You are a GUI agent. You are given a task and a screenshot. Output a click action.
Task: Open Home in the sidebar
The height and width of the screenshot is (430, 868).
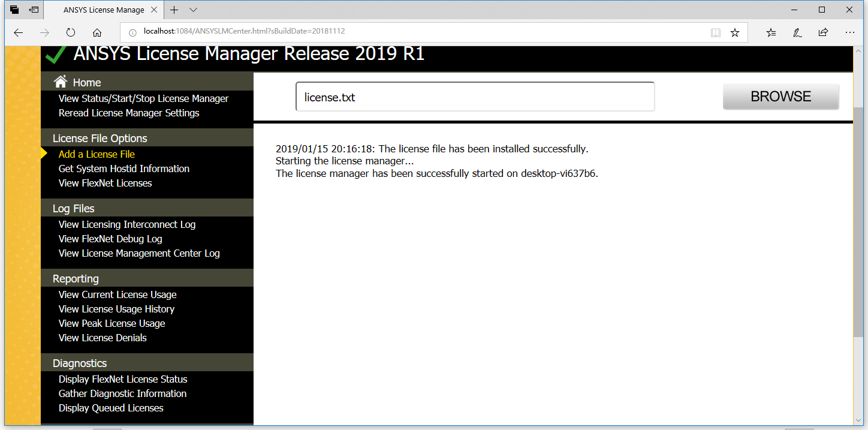pos(87,83)
